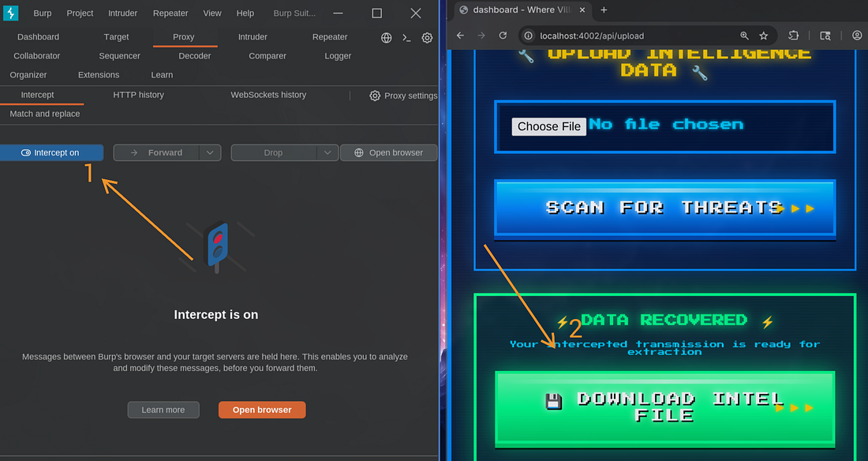Reload the localhost page
The height and width of the screenshot is (461, 868).
503,36
